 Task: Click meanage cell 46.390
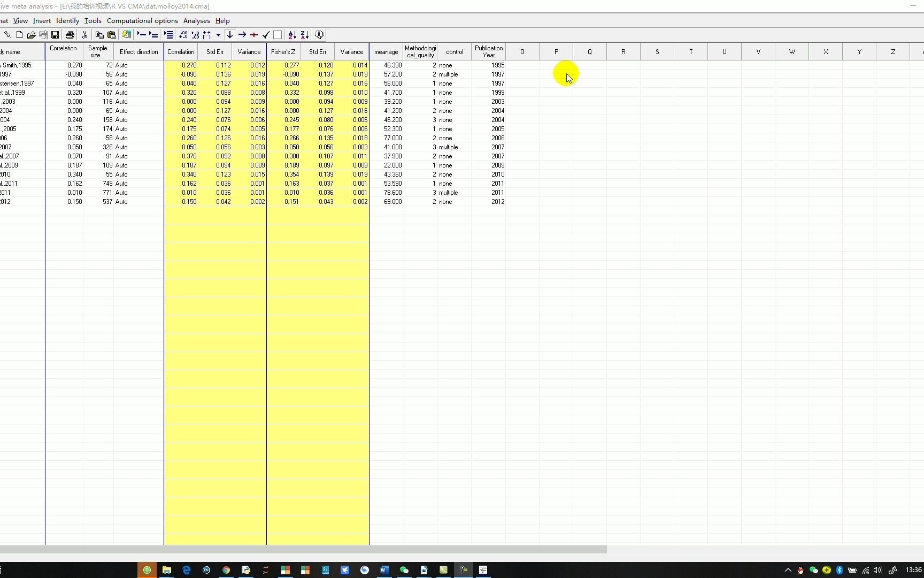(x=386, y=65)
